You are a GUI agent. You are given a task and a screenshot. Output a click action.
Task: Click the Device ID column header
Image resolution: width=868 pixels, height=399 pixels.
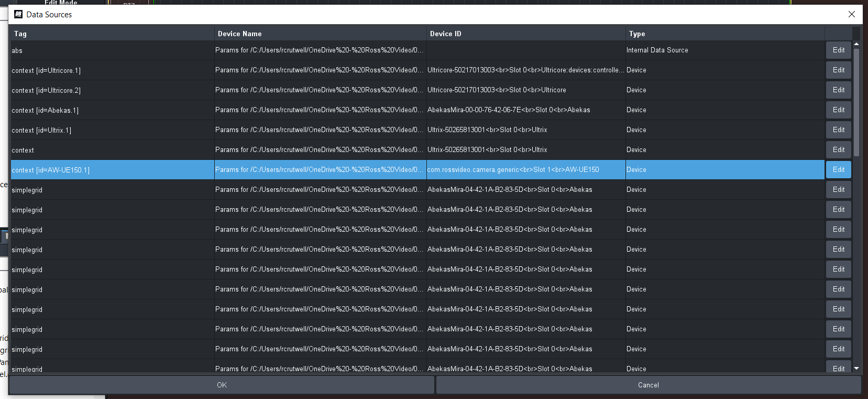526,34
